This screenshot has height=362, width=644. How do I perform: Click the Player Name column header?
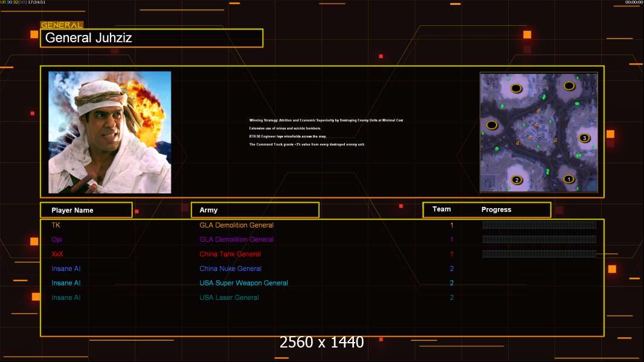click(86, 210)
